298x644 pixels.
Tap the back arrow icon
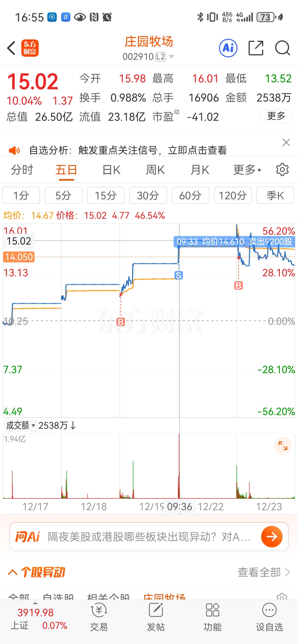(x=11, y=48)
